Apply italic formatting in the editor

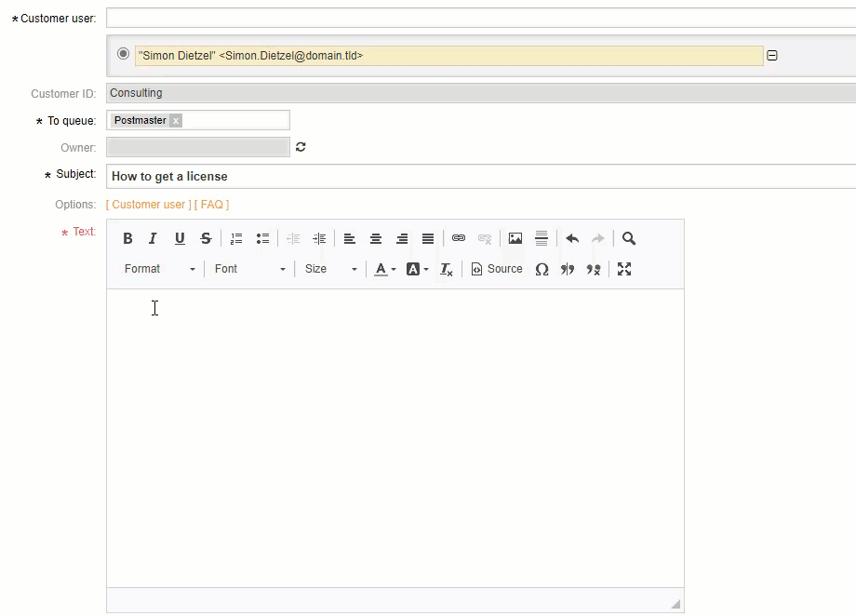153,238
